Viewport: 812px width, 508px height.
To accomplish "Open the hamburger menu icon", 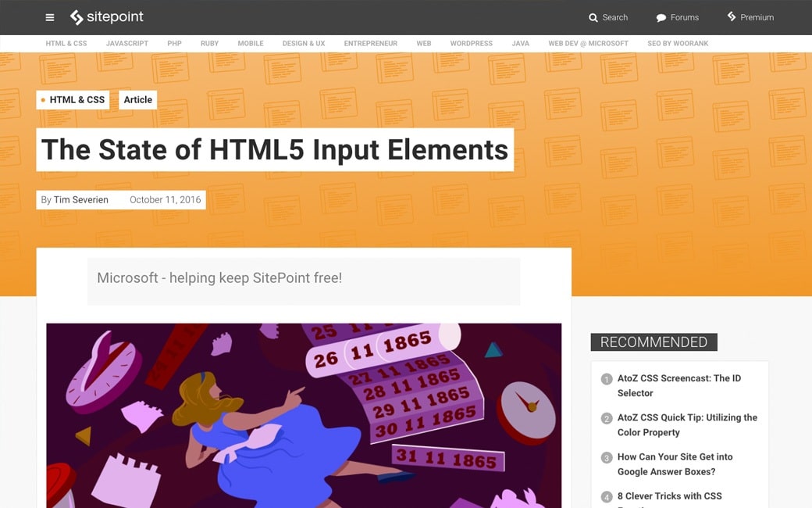I will coord(50,17).
